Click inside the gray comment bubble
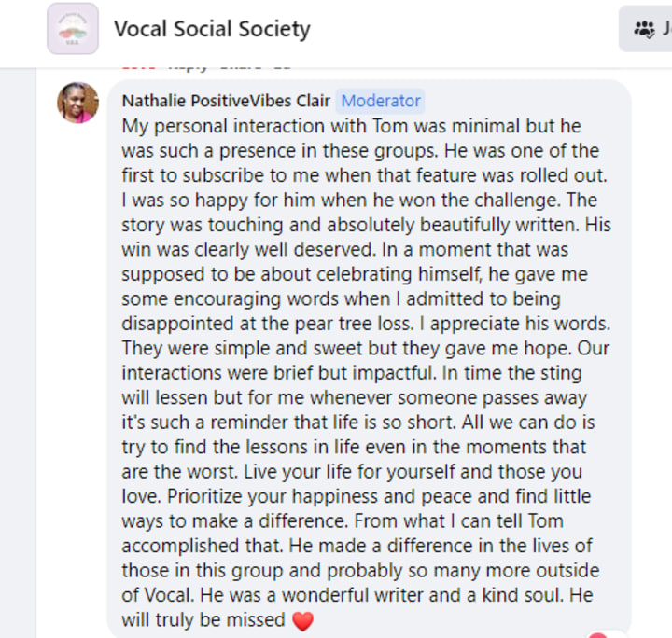 (x=369, y=358)
